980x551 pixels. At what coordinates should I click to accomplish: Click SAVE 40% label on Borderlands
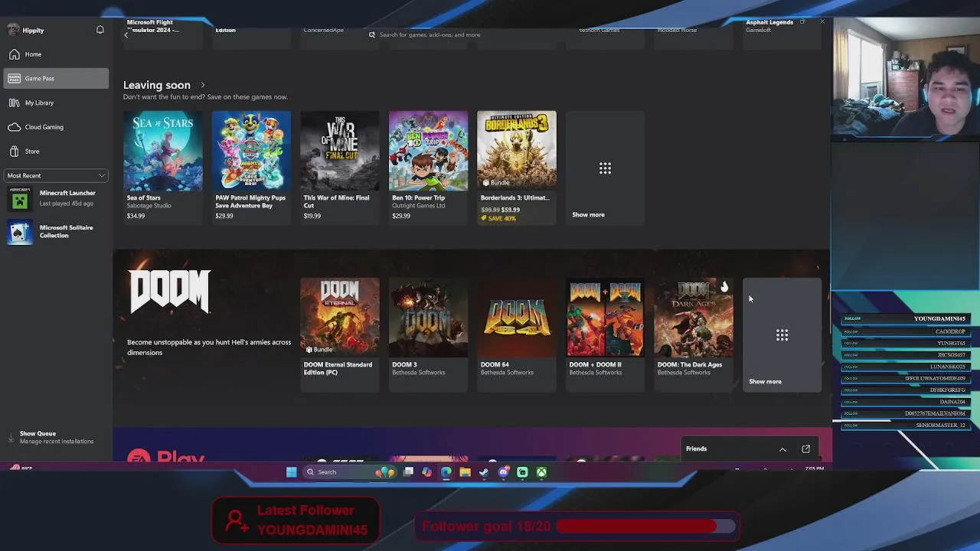pyautogui.click(x=498, y=218)
